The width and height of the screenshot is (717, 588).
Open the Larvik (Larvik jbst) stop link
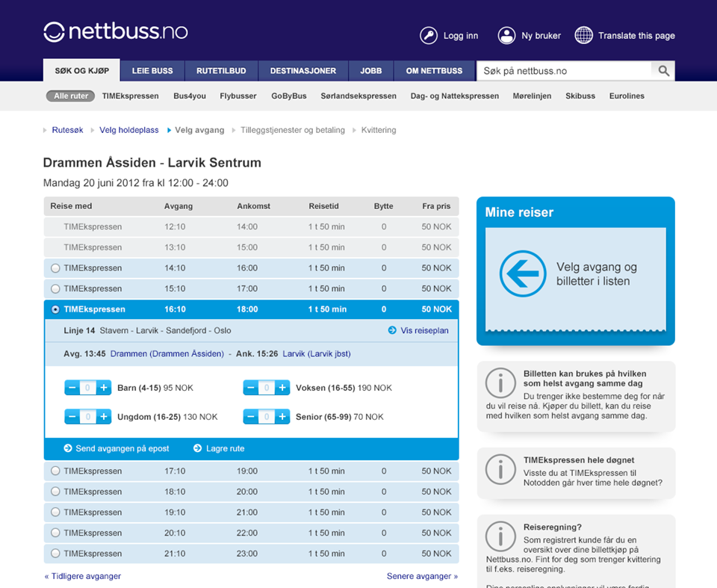point(317,353)
